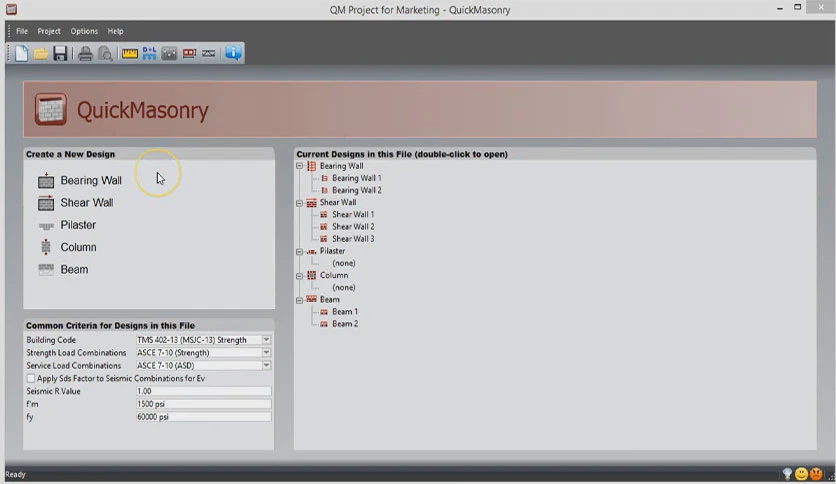Click the QuickMasonry logo in the banner
836x484 pixels.
pyautogui.click(x=51, y=109)
